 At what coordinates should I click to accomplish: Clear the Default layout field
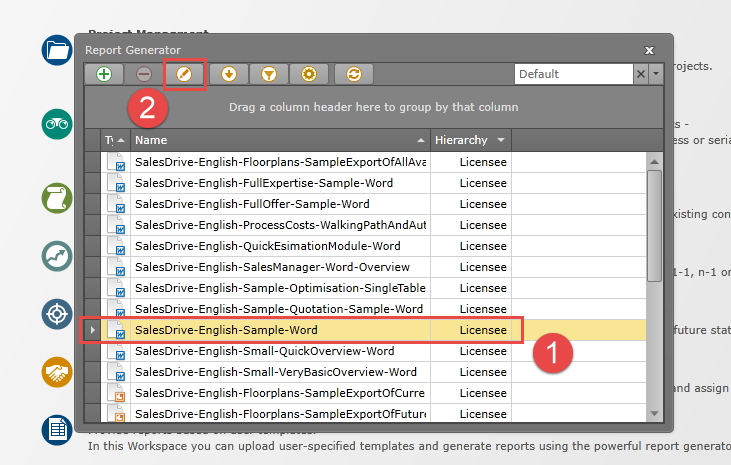pos(641,74)
